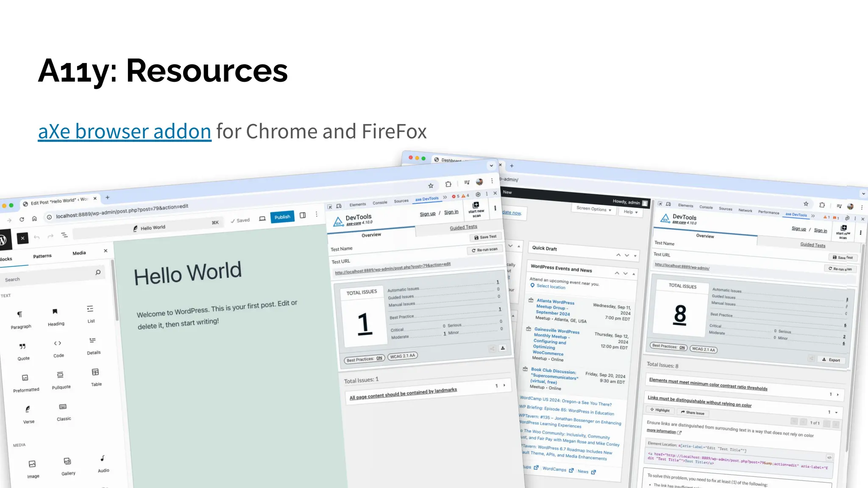
Task: Click Re-run scan in left axe panel
Action: click(484, 250)
